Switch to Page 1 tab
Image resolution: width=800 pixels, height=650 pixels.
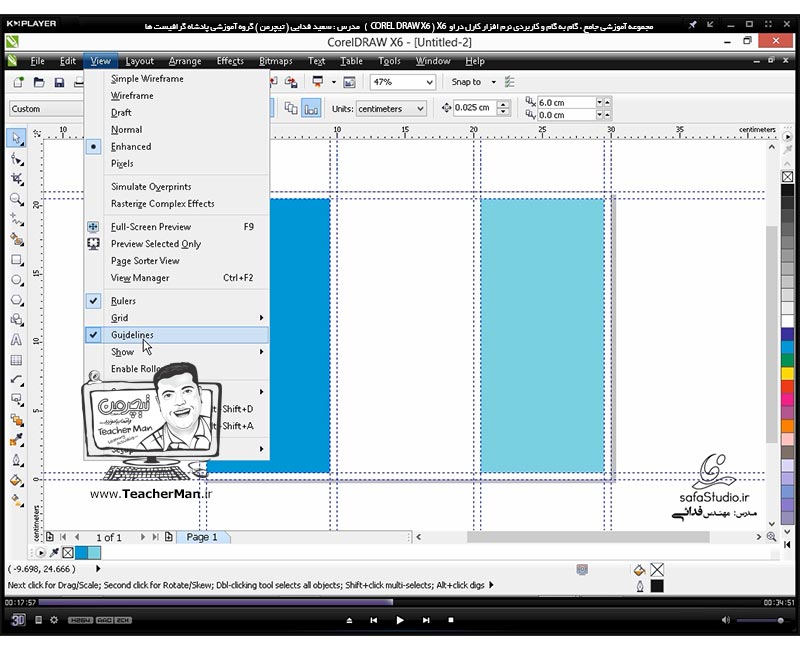click(x=202, y=537)
